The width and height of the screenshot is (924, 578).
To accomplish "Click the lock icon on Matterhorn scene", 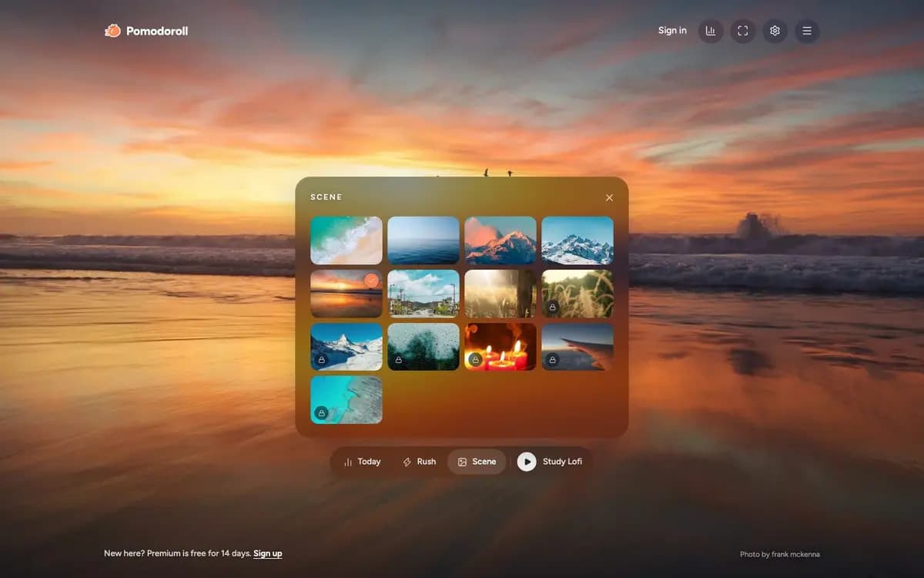I will point(321,359).
